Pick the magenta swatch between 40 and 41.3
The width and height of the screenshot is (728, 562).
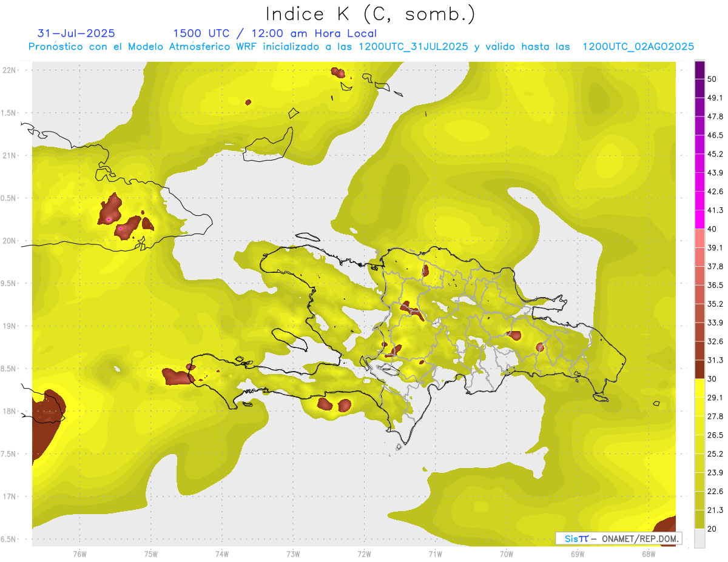(699, 219)
